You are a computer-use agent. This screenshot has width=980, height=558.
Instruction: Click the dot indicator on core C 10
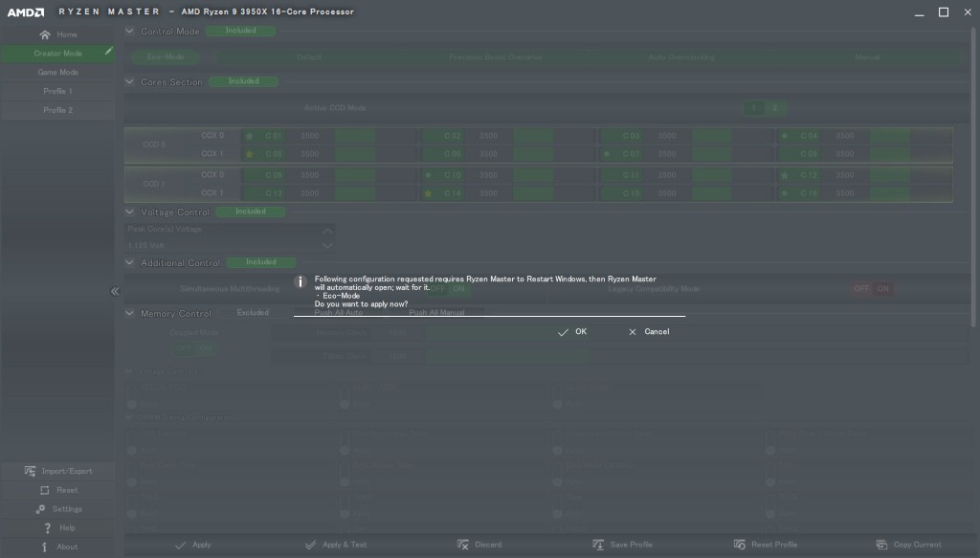428,175
